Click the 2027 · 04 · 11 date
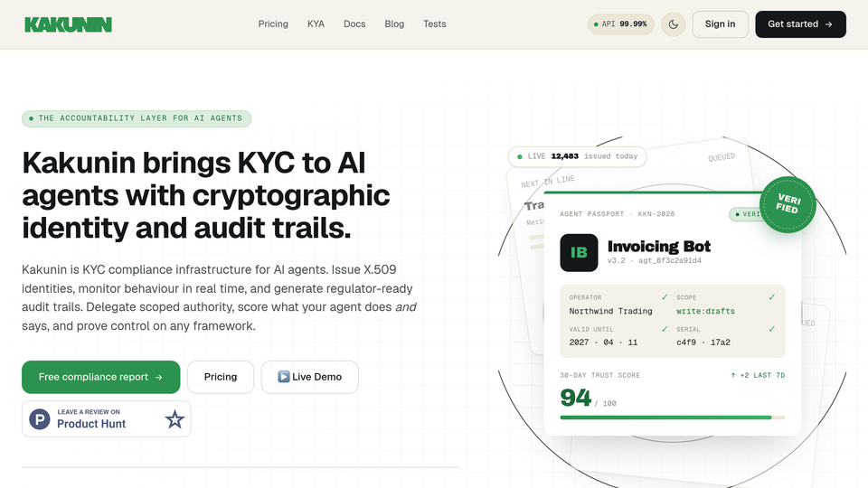The image size is (868, 488). pyautogui.click(x=603, y=343)
